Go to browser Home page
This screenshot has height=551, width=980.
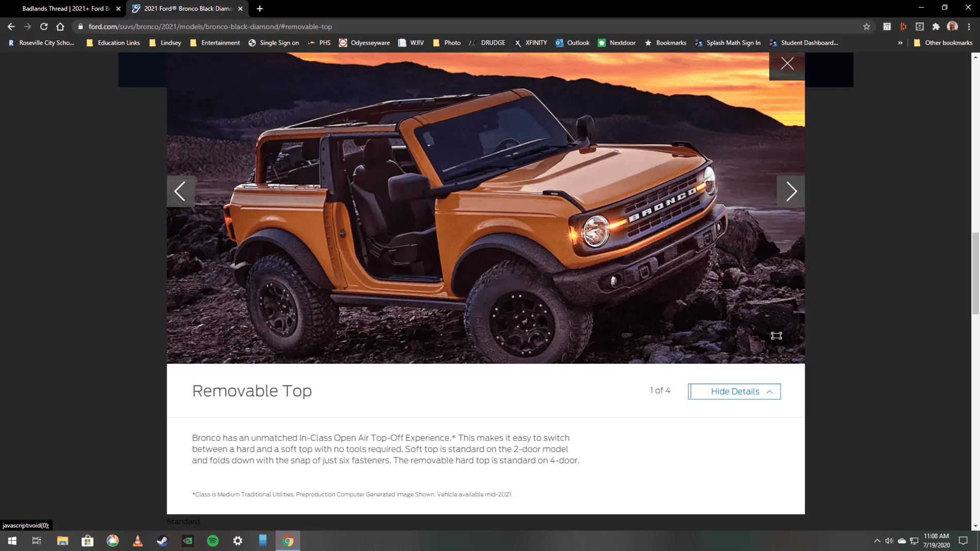(x=60, y=26)
